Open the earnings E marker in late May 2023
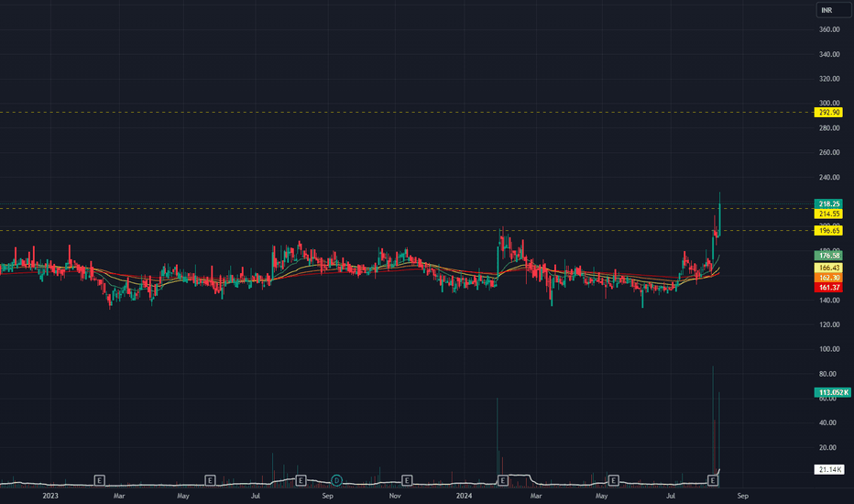Image resolution: width=854 pixels, height=504 pixels. 210,480
